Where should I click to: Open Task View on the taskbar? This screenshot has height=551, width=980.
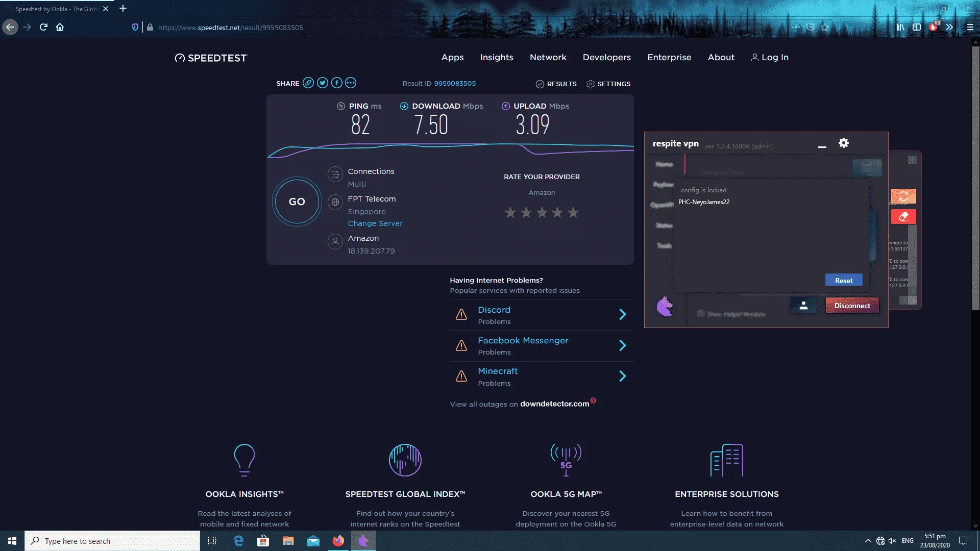point(212,541)
